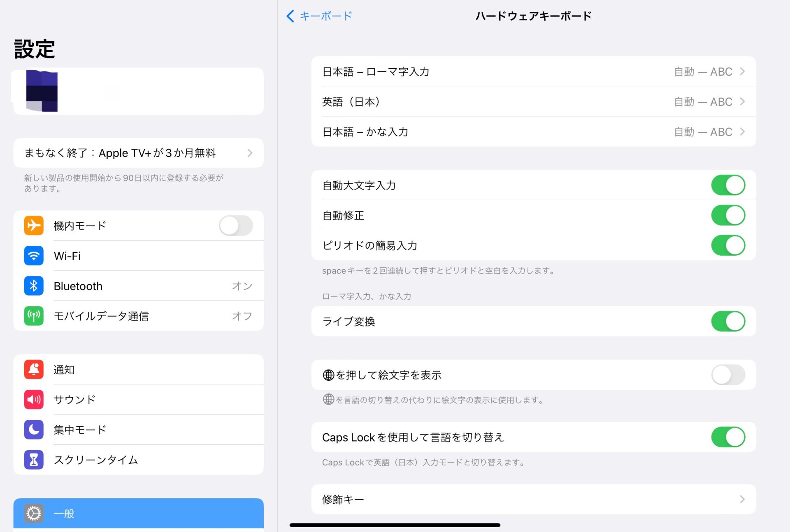Open 修飾キー modifier keys settings
The height and width of the screenshot is (532, 790).
pos(533,499)
